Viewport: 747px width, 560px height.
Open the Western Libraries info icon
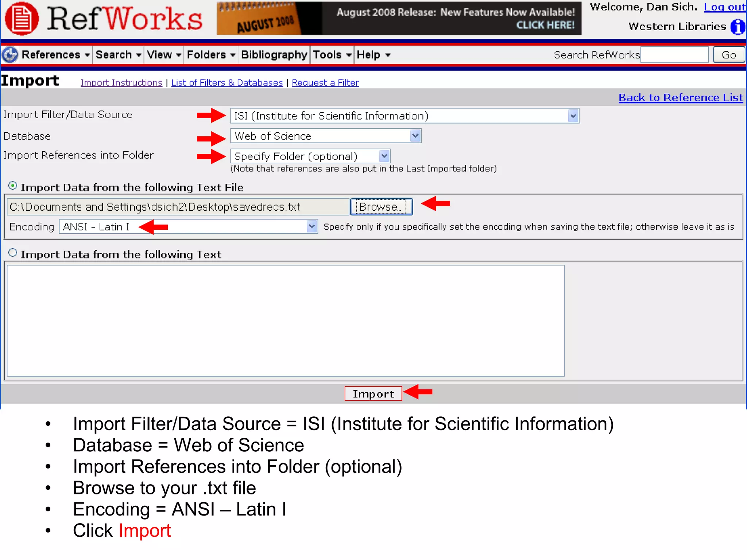coord(738,27)
